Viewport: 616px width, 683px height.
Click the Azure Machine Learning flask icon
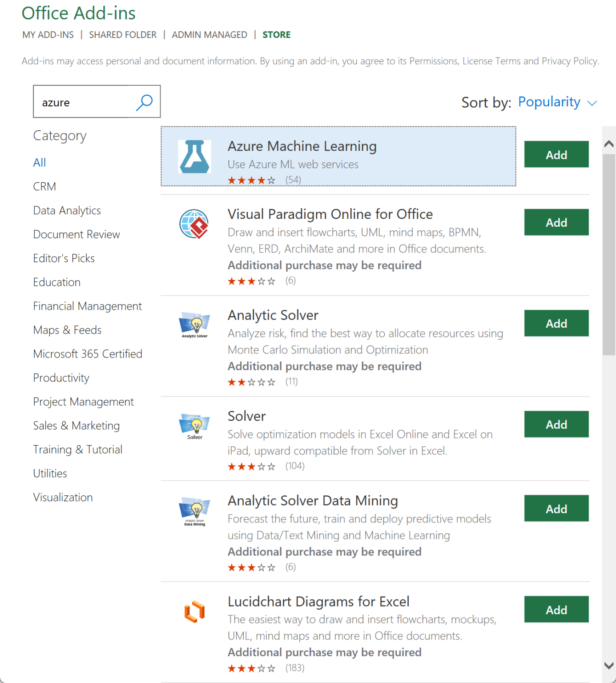point(194,157)
